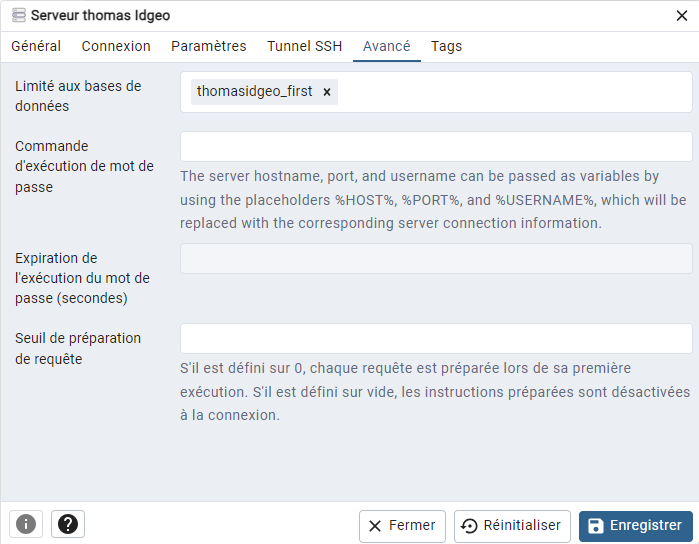Open help with the question mark icon
699x544 pixels.
68,524
